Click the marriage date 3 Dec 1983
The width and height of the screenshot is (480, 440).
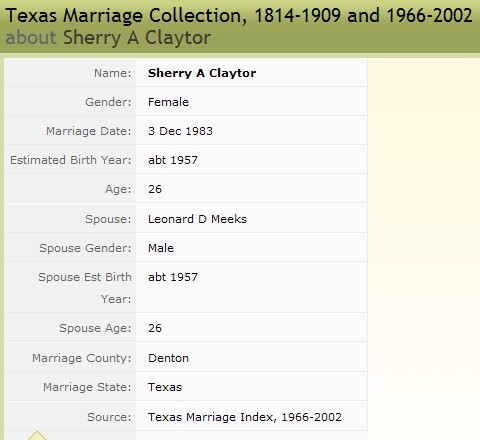180,131
